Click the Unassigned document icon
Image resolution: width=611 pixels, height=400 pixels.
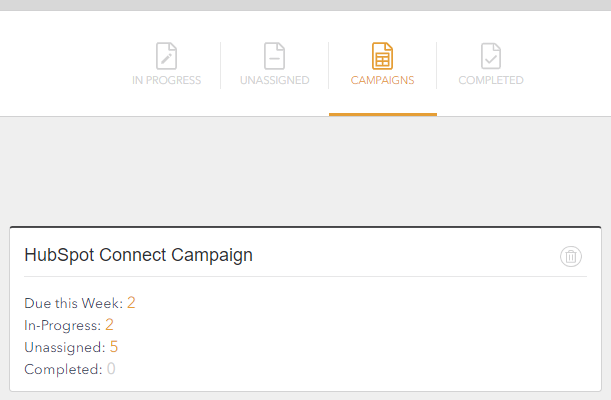click(x=274, y=56)
